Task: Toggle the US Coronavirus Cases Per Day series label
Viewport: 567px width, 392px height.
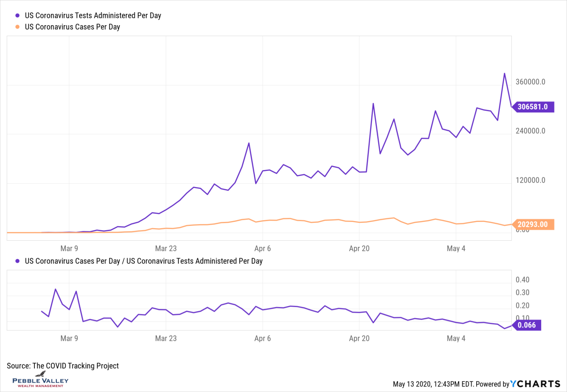Action: click(x=72, y=27)
